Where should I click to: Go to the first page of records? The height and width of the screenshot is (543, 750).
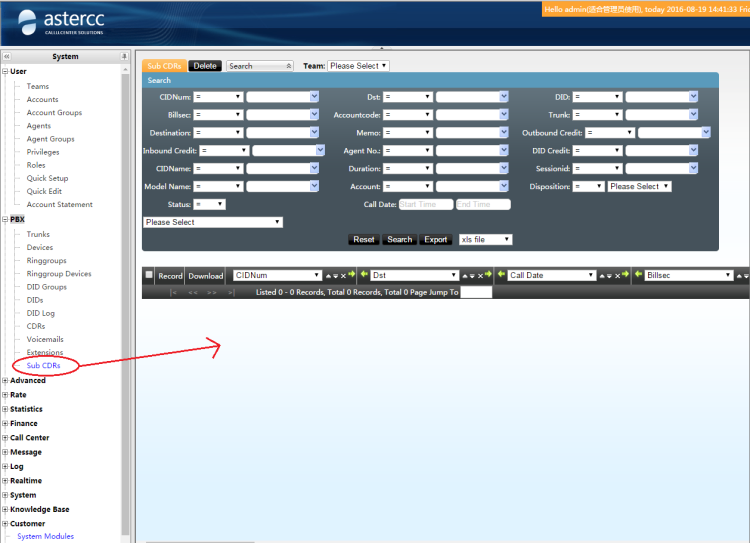[174, 293]
